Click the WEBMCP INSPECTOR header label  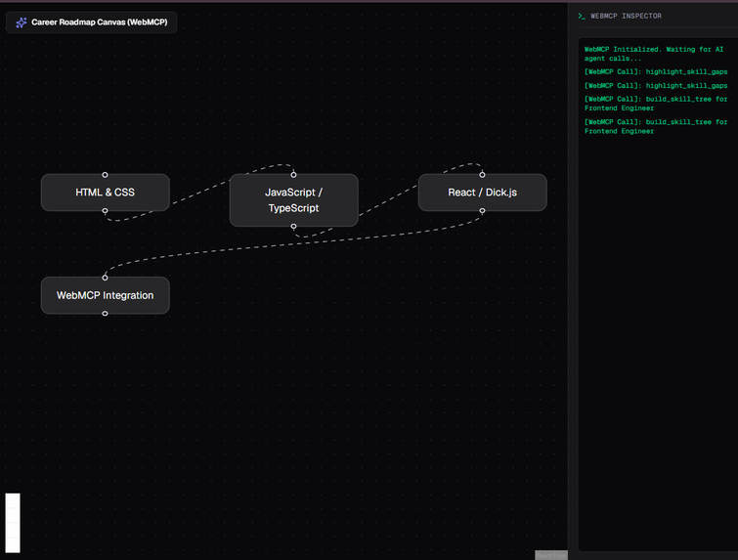(626, 16)
